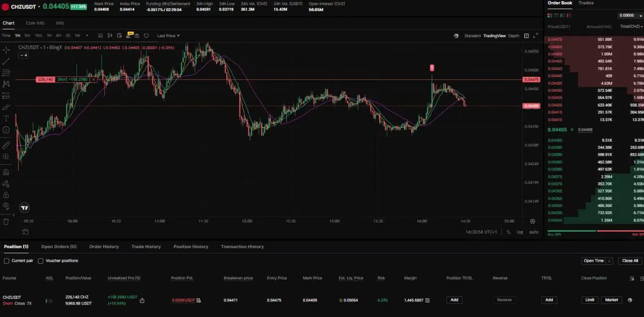
Task: Close the 226,140 Short position marker
Action: point(94,79)
